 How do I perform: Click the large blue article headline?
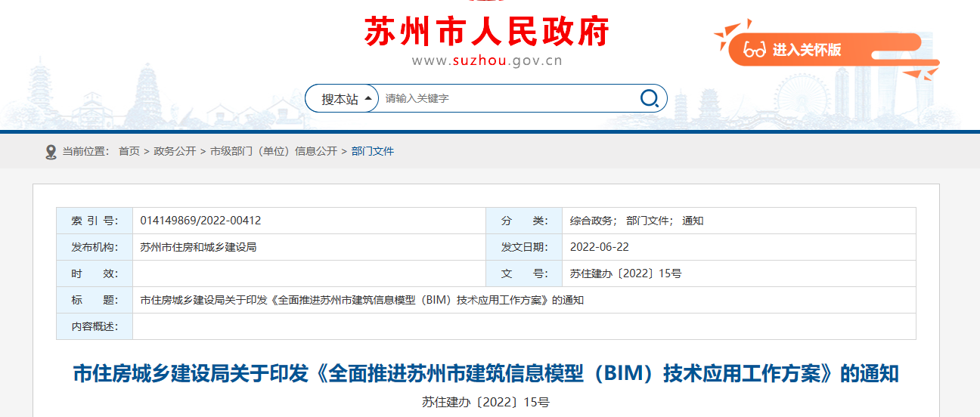coord(485,374)
